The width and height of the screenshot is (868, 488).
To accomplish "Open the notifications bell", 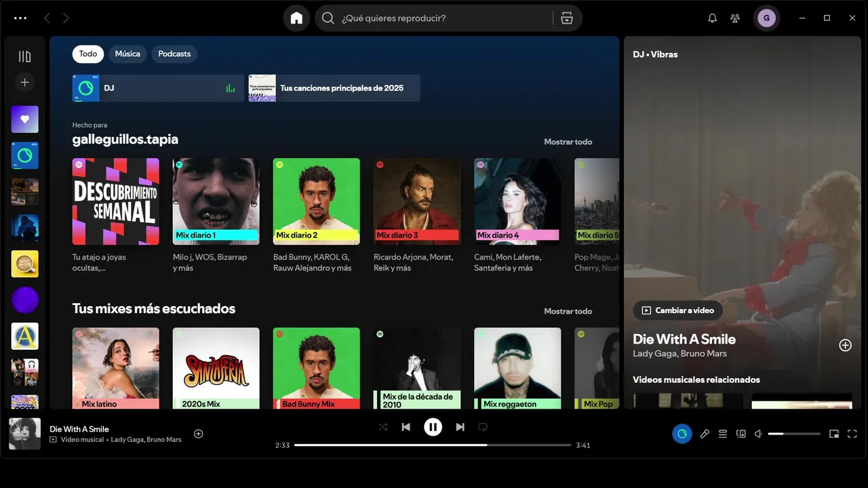I will (x=712, y=18).
